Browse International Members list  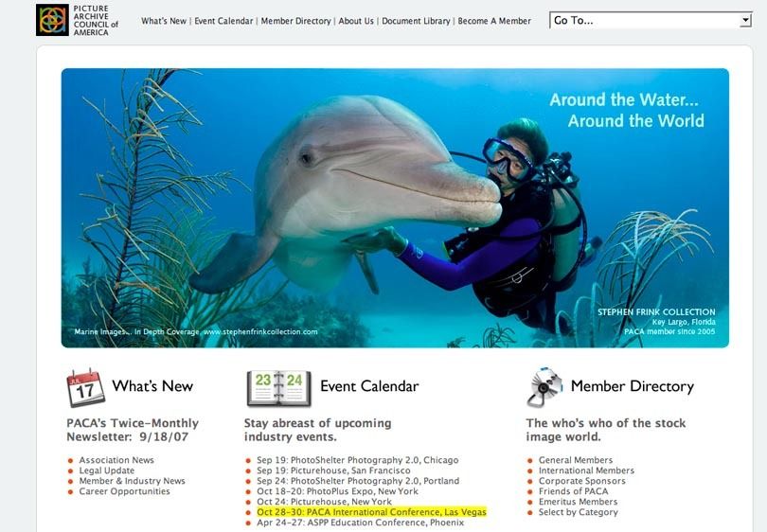[x=586, y=470]
